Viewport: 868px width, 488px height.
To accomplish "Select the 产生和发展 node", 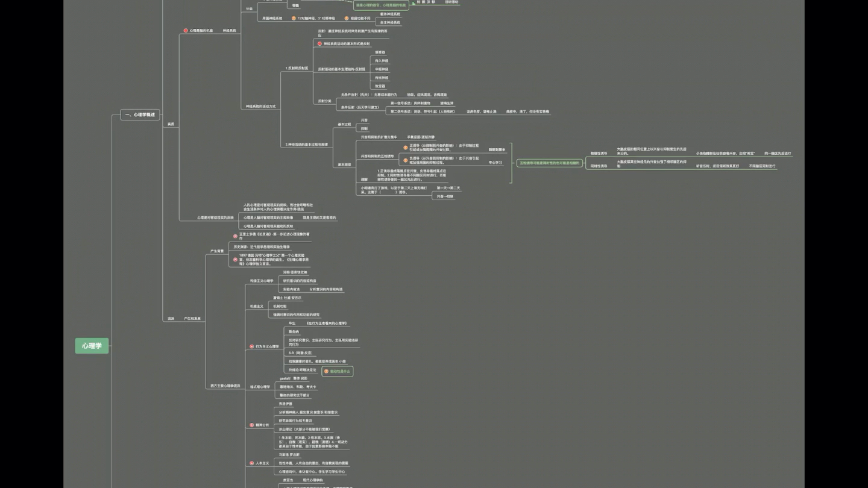I will click(x=192, y=318).
